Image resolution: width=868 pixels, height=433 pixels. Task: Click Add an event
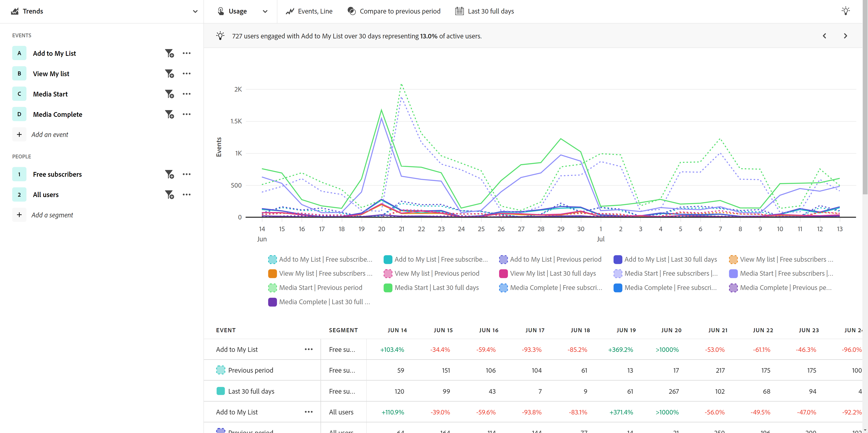[50, 134]
